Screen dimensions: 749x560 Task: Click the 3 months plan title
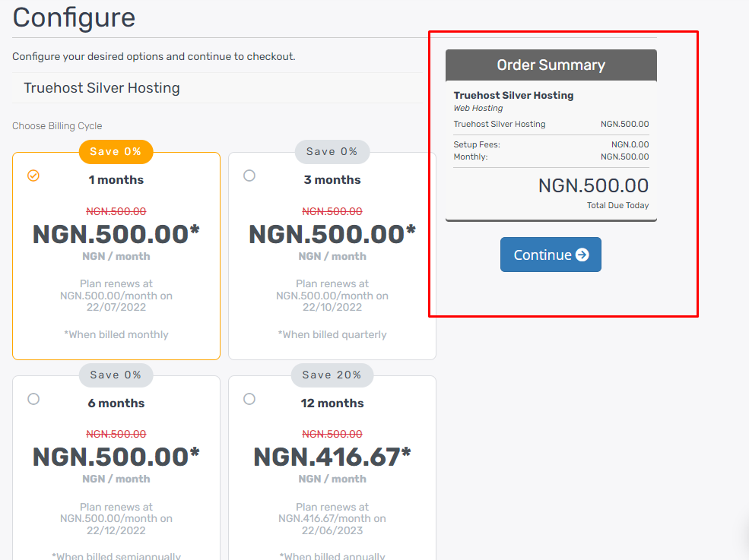(x=332, y=180)
